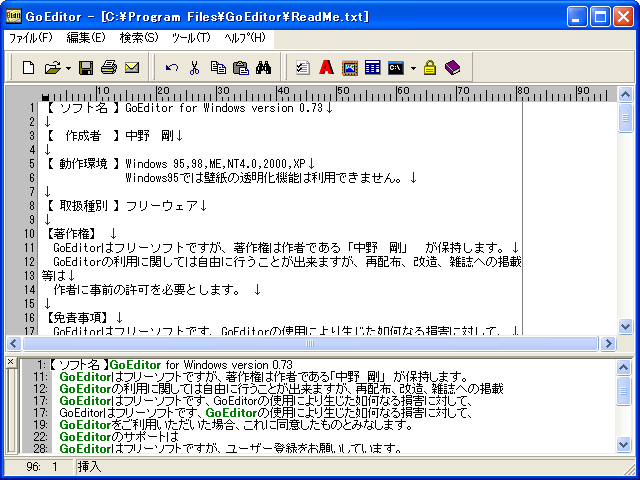Create a new blank document
This screenshot has width=640, height=480.
[28, 67]
